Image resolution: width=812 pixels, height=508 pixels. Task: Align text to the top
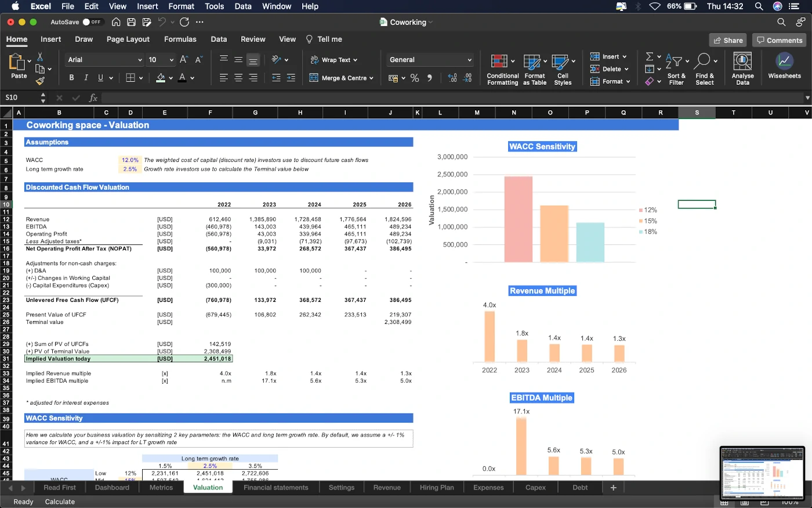point(223,60)
